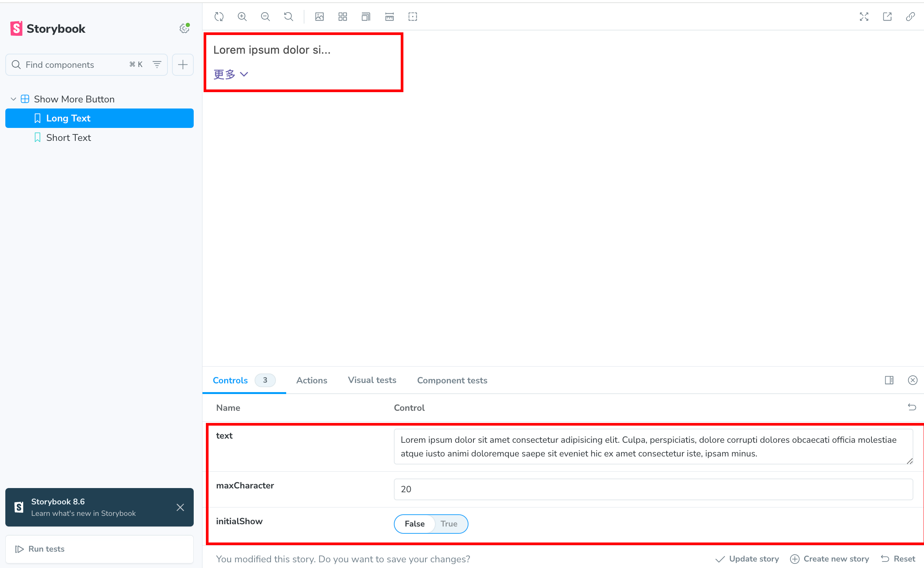Click the maxCharacter argument name
This screenshot has height=568, width=924.
245,485
